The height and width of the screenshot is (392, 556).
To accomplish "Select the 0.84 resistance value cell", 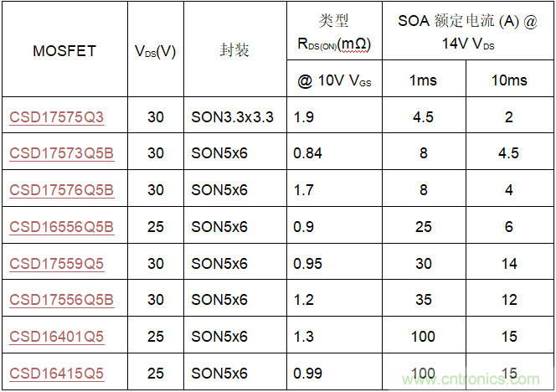I will coord(308,153).
